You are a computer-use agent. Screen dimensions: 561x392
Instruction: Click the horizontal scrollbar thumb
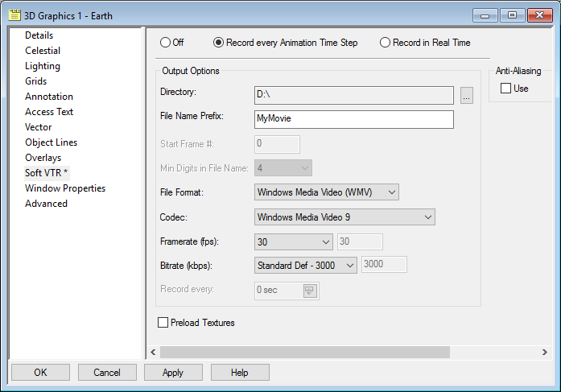pos(305,352)
